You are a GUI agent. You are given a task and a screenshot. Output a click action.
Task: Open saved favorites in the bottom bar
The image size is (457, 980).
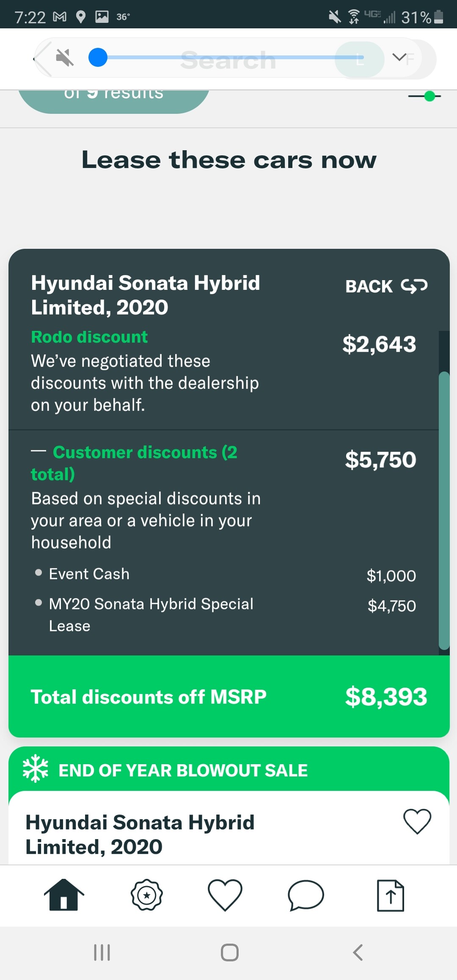point(225,895)
